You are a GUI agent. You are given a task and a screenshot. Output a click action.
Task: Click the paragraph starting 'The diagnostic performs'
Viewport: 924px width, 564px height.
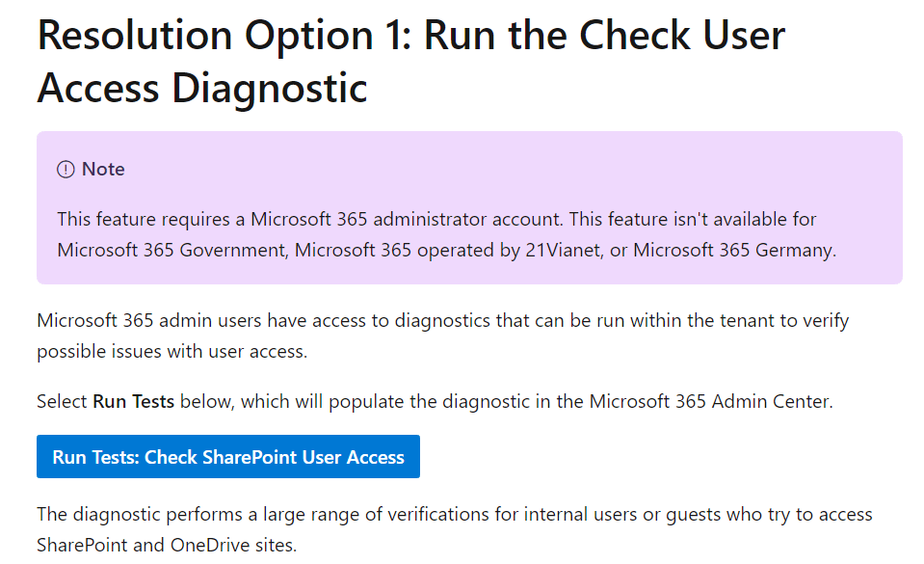click(455, 529)
